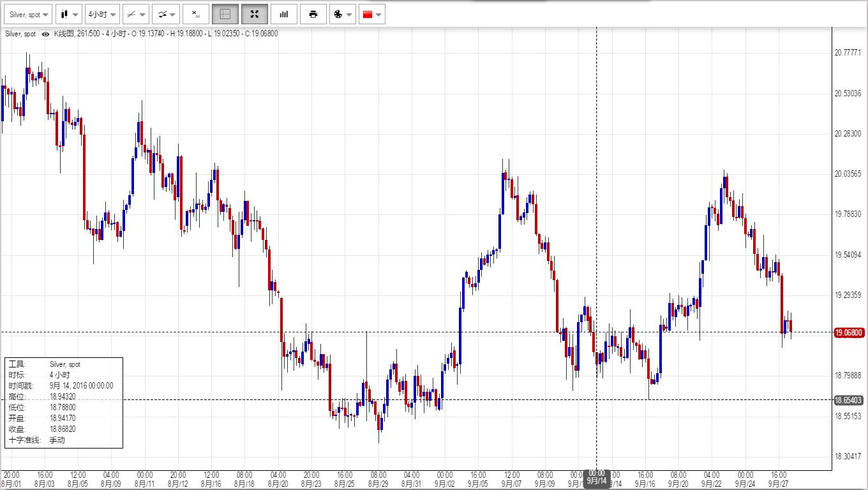Screen dimensions: 868x490
Task: Open the China flag language dropdown
Action: tap(372, 14)
